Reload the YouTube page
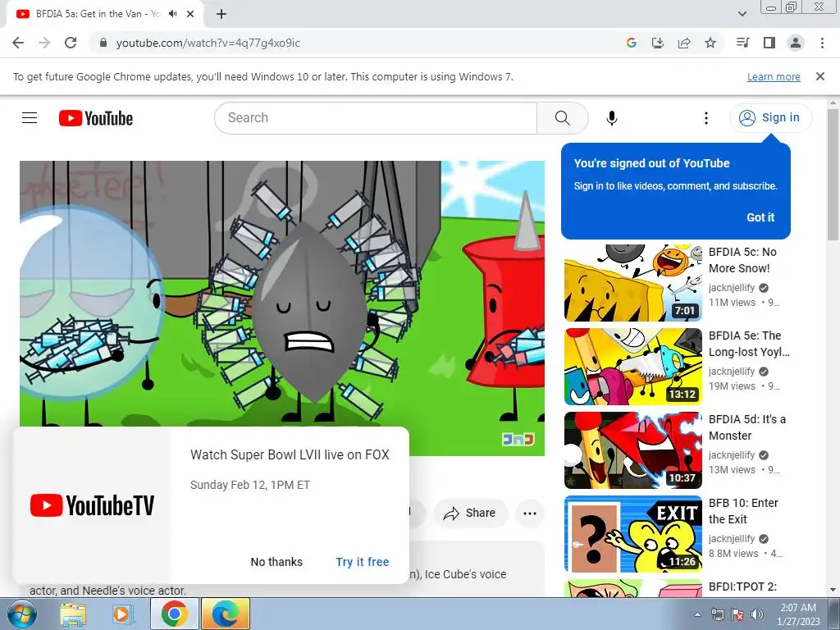The width and height of the screenshot is (840, 630). click(71, 43)
